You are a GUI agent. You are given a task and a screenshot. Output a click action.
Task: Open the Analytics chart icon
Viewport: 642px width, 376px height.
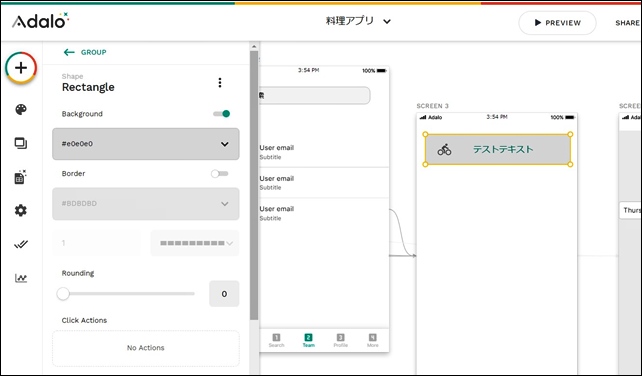tap(21, 278)
